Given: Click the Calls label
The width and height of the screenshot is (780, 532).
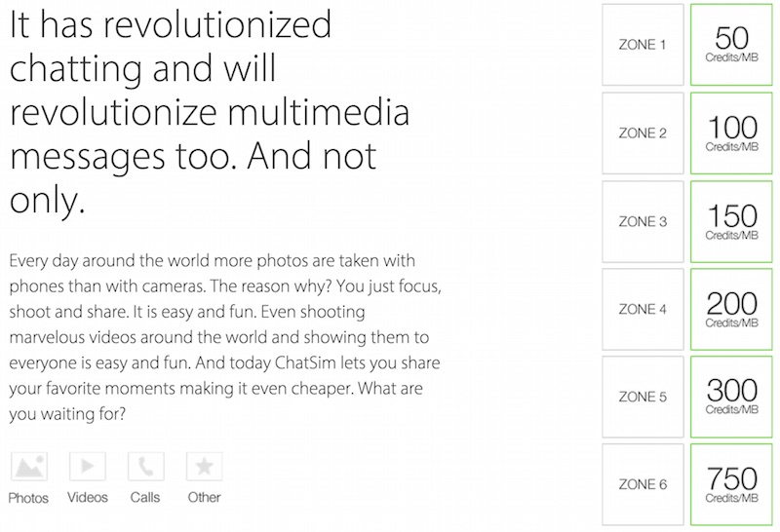Looking at the screenshot, I should [x=145, y=497].
